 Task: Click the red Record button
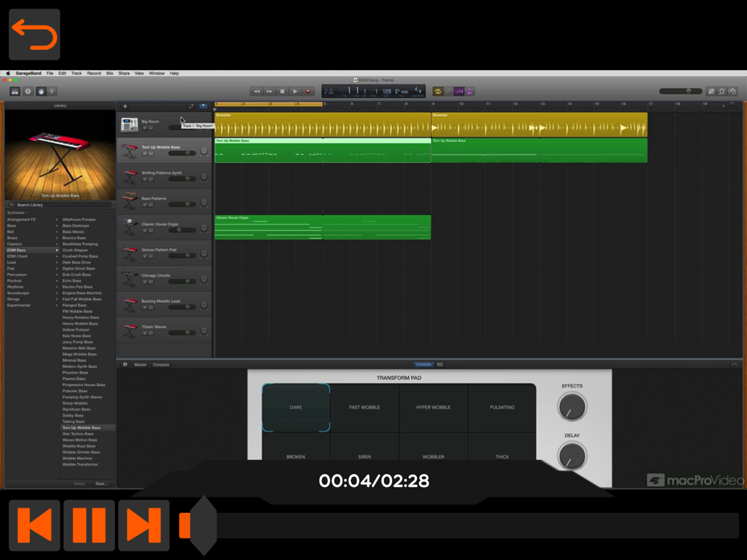coord(308,91)
